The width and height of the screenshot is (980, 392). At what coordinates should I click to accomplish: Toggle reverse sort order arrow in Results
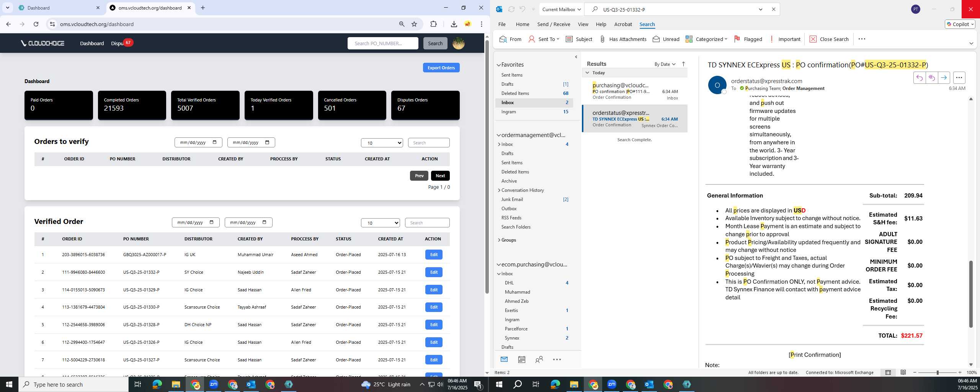pyautogui.click(x=683, y=64)
